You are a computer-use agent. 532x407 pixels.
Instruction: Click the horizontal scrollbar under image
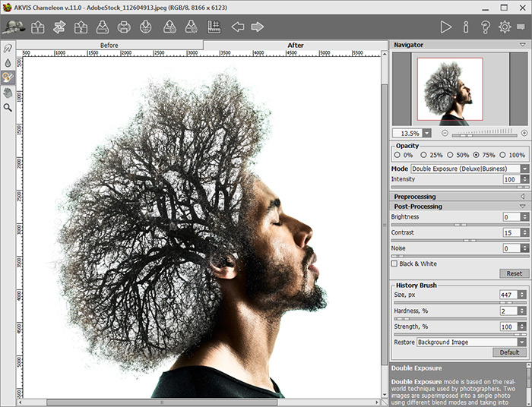pos(198,402)
